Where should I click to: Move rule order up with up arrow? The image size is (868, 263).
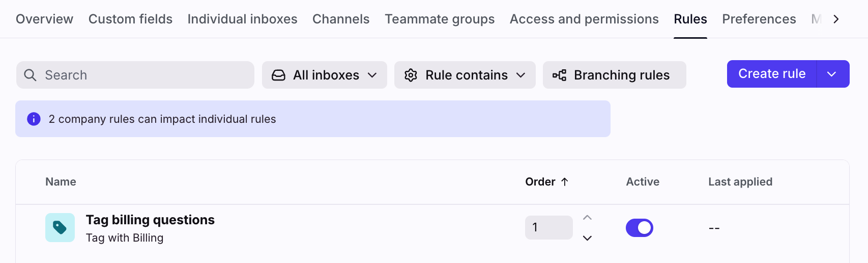(587, 218)
